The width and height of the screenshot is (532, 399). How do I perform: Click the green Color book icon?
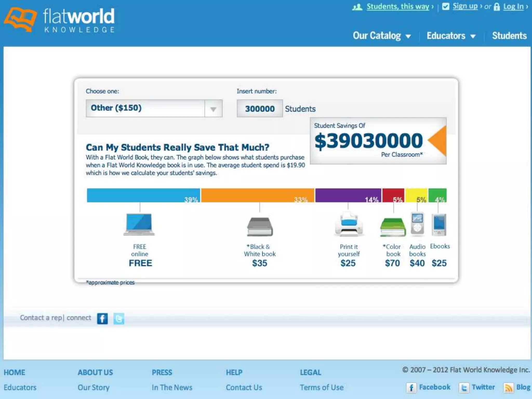tap(393, 227)
